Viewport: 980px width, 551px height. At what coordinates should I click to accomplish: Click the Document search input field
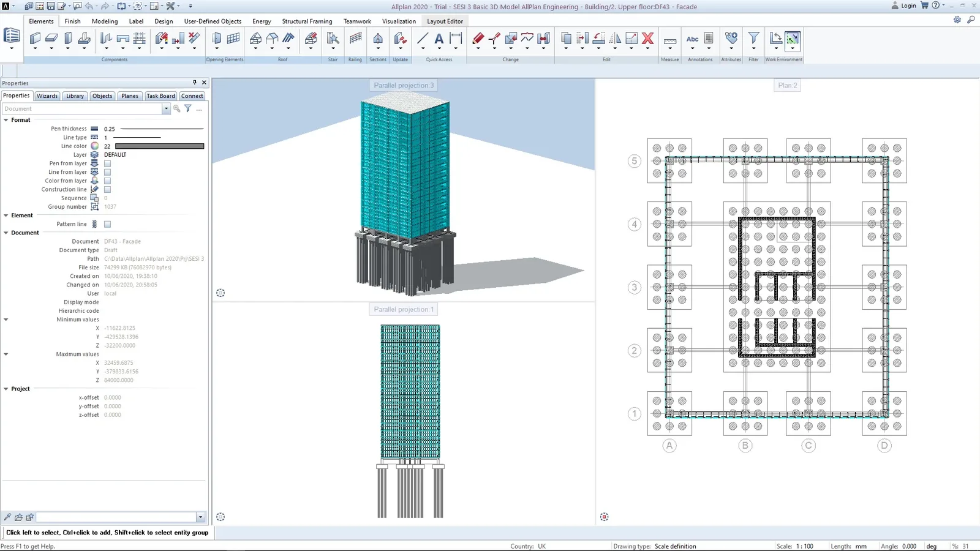[x=82, y=108]
